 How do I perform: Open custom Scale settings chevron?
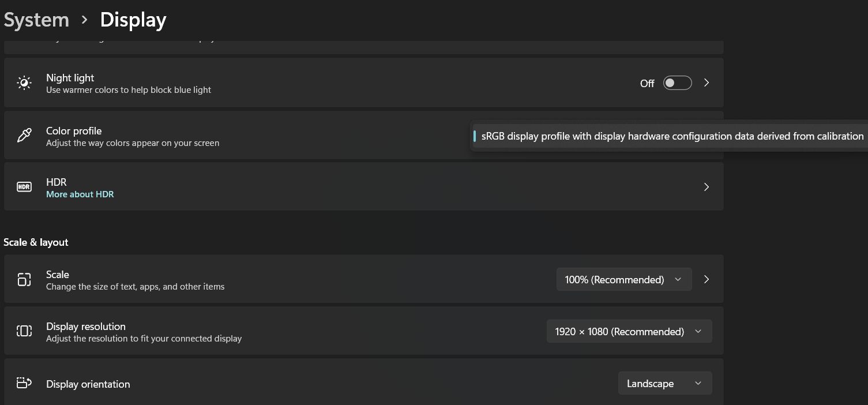tap(707, 280)
